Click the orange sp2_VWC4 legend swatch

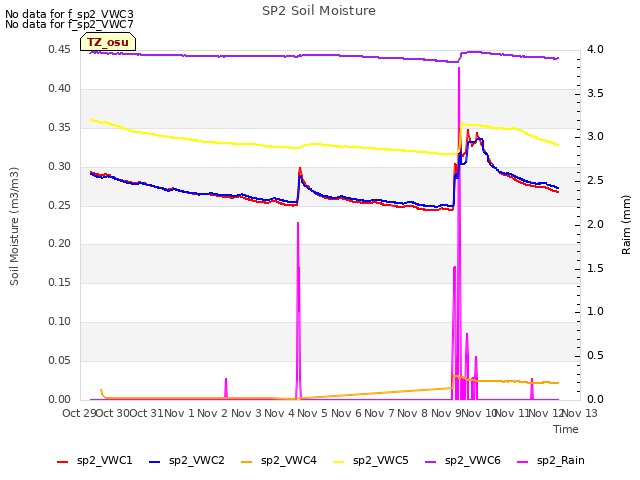pos(247,462)
